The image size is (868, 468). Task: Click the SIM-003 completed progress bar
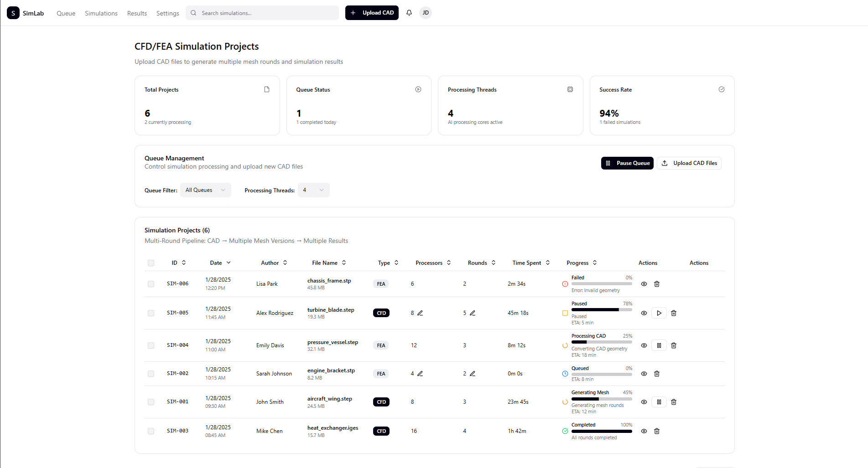(x=602, y=431)
